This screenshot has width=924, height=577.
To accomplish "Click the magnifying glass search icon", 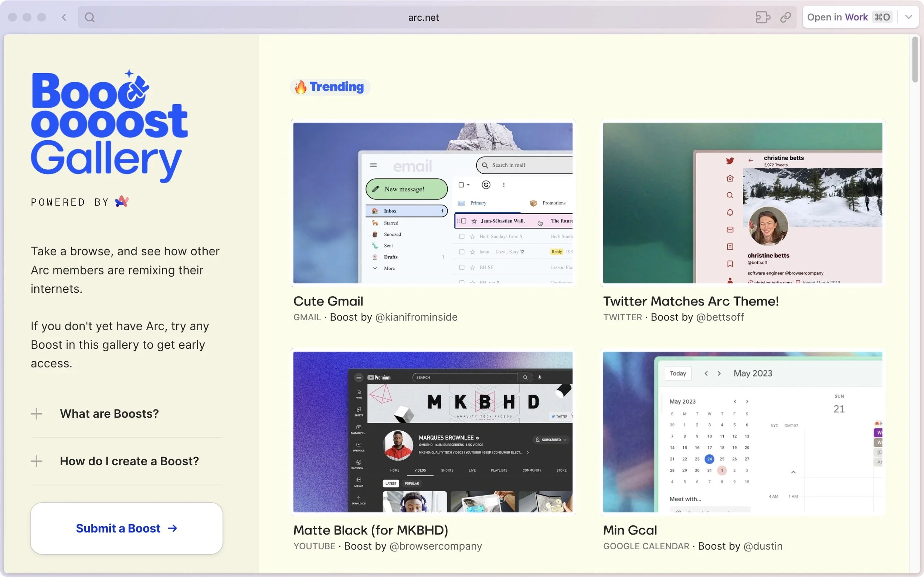I will point(89,17).
